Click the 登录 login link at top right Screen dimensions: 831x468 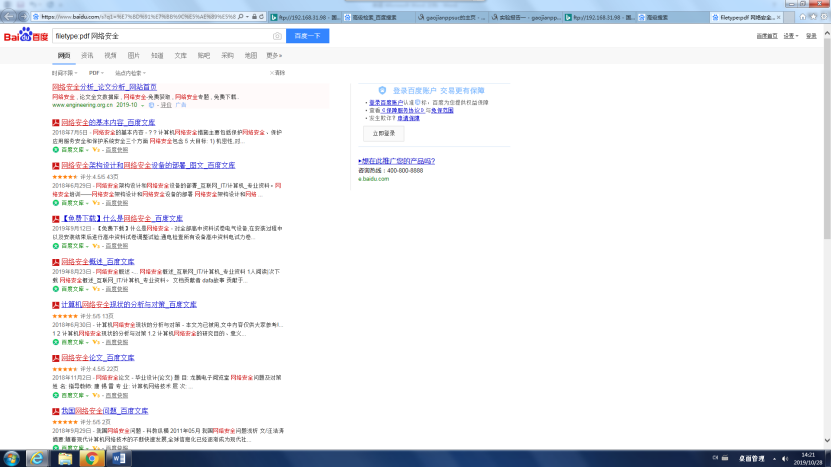[x=811, y=36]
